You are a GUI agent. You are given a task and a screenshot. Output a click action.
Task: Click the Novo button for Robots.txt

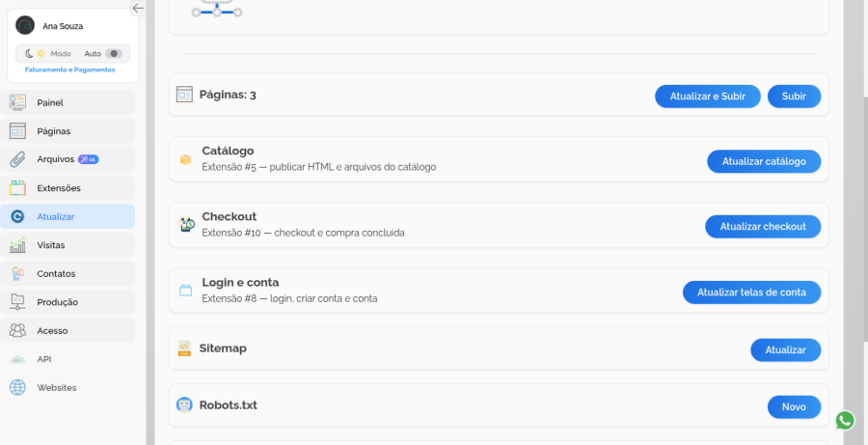tap(794, 406)
